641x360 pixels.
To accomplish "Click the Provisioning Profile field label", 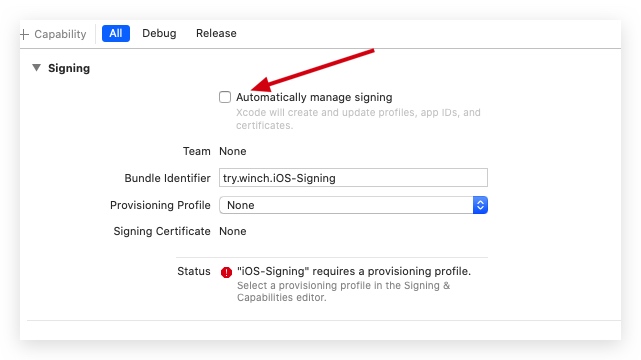I will click(160, 205).
